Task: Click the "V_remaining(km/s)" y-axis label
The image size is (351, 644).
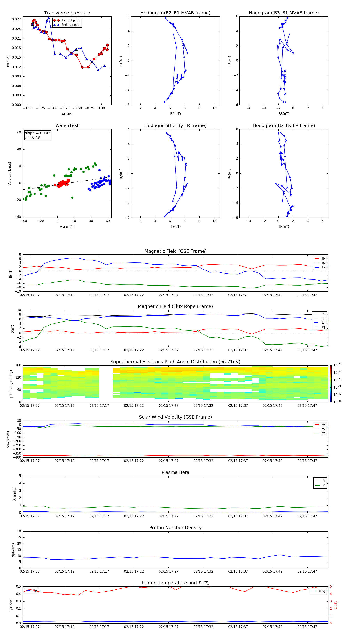Action: coord(10,173)
